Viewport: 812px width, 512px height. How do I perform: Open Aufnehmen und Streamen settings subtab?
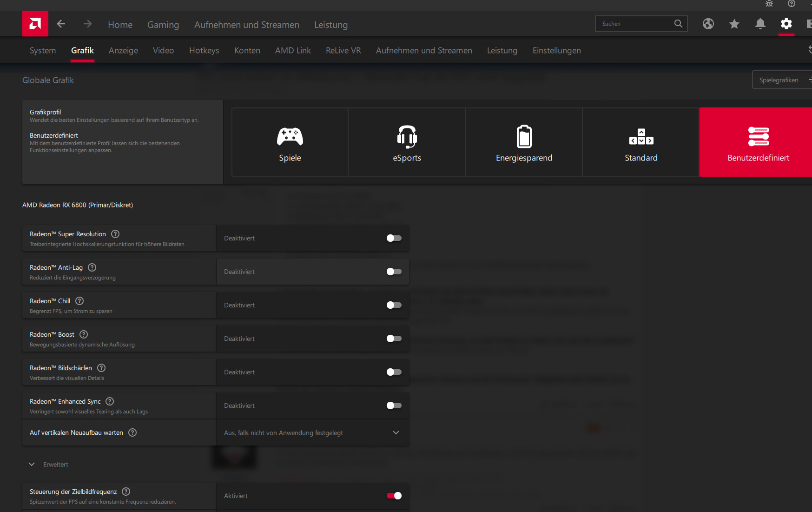(x=424, y=50)
